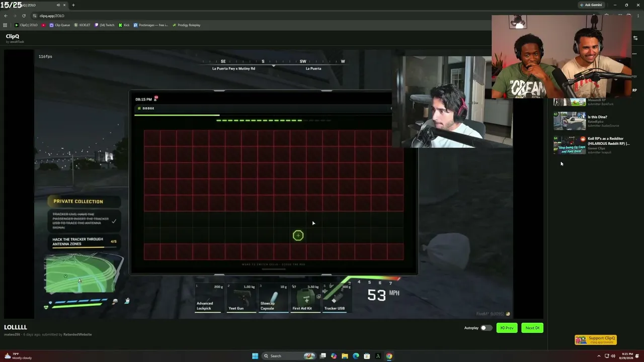Click the green circular cursor in the hacking grid
644x362 pixels.
click(x=298, y=235)
